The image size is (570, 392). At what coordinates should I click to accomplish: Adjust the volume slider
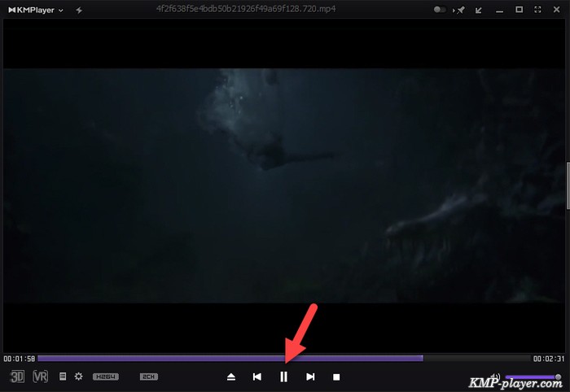tap(533, 377)
